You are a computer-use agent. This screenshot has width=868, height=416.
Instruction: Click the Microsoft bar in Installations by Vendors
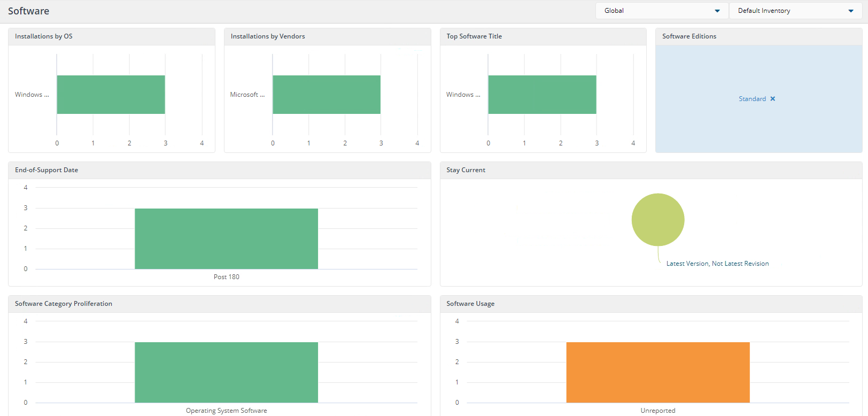327,95
